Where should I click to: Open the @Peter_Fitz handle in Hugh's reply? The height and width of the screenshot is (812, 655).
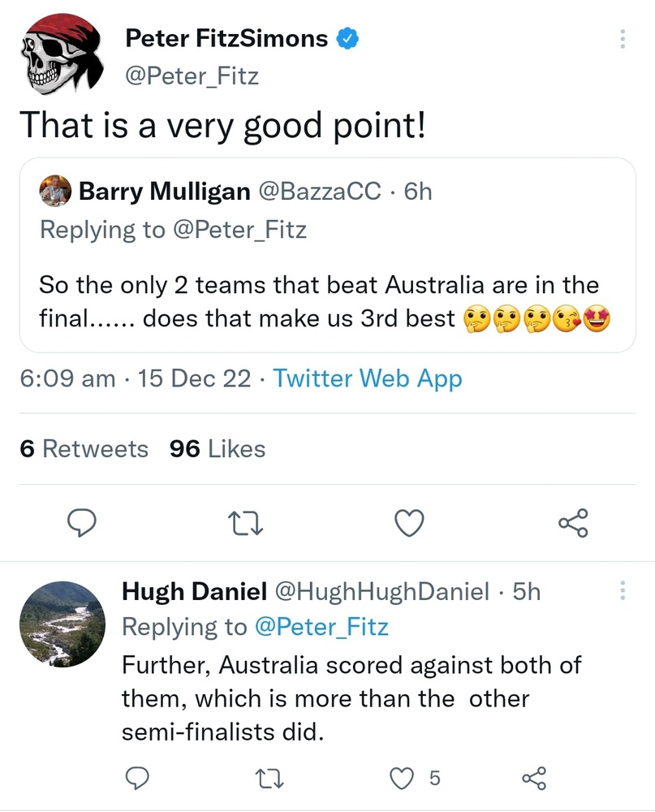[x=321, y=627]
